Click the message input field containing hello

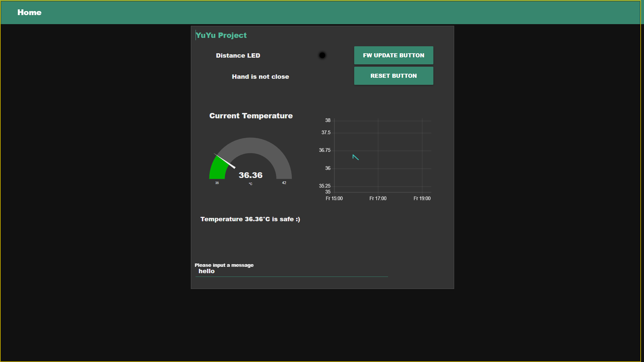tap(291, 271)
